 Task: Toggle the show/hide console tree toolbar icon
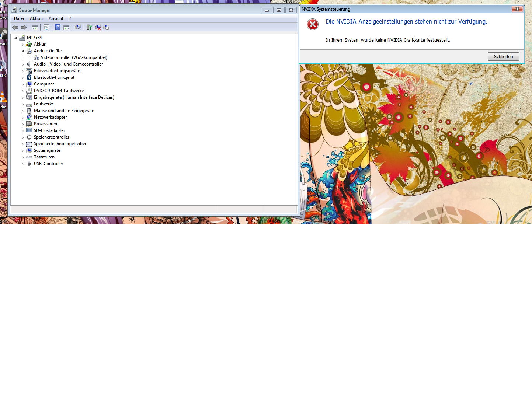pos(35,27)
